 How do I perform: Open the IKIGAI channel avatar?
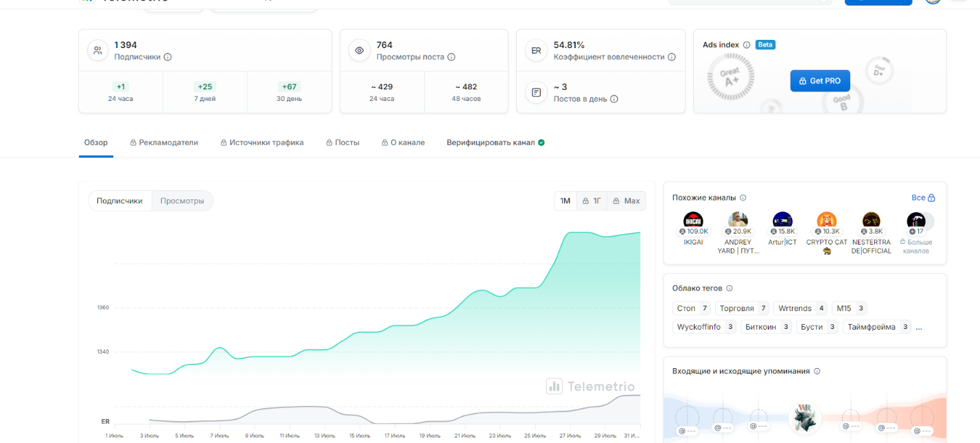693,220
